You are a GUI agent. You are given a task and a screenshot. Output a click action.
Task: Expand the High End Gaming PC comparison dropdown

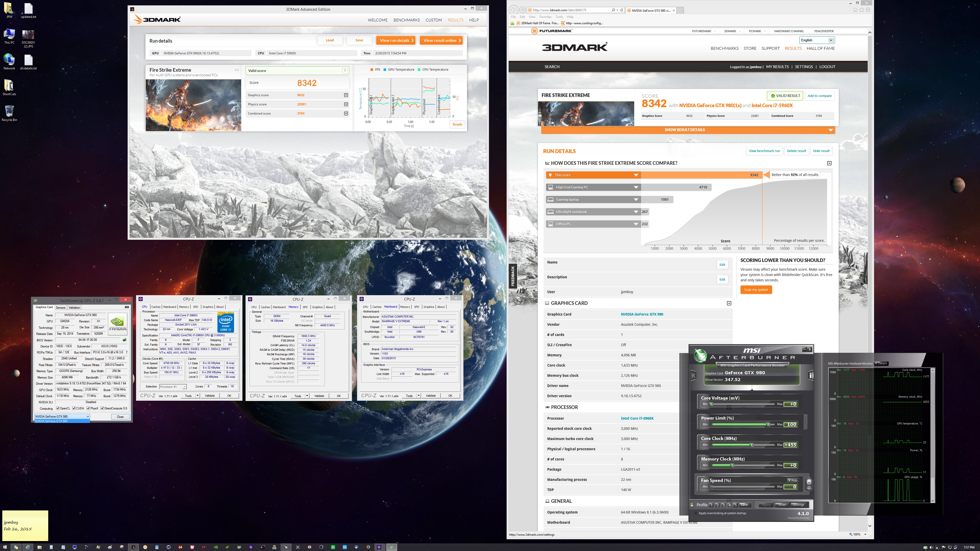[636, 187]
